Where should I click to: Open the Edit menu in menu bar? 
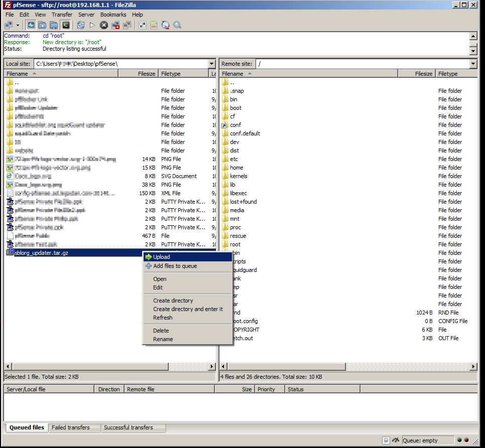pos(24,15)
